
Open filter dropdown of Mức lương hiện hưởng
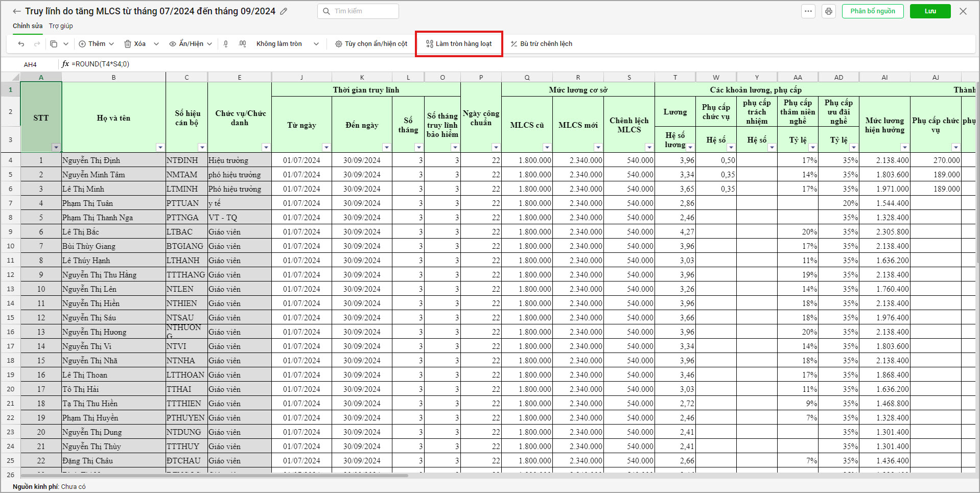[x=904, y=148]
